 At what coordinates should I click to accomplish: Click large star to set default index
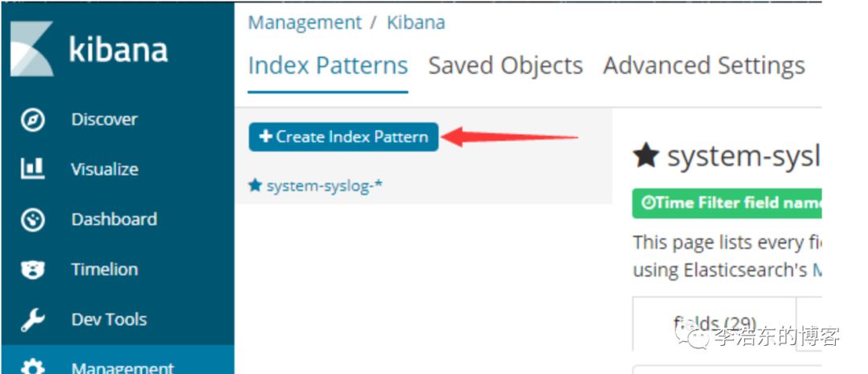pos(645,156)
